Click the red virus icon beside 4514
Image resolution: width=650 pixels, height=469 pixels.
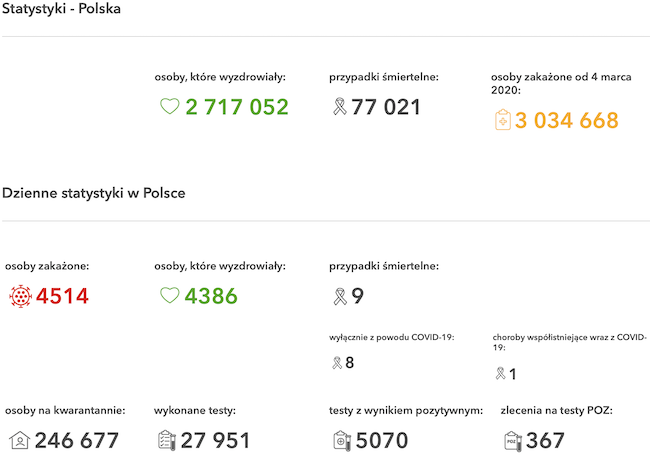[20, 296]
